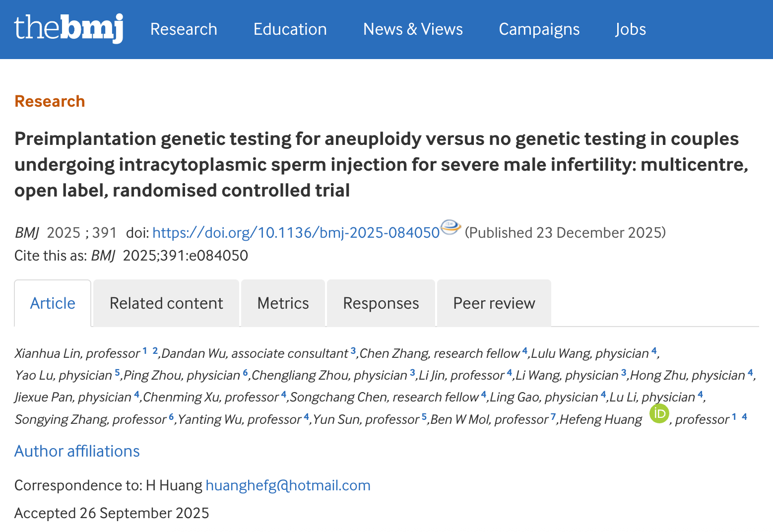
Task: Open the article DOI link
Action: tap(296, 233)
